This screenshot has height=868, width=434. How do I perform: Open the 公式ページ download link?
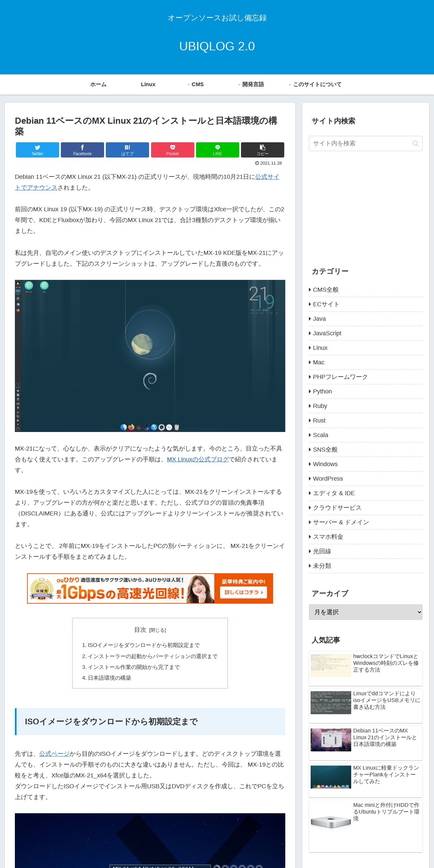pyautogui.click(x=54, y=754)
